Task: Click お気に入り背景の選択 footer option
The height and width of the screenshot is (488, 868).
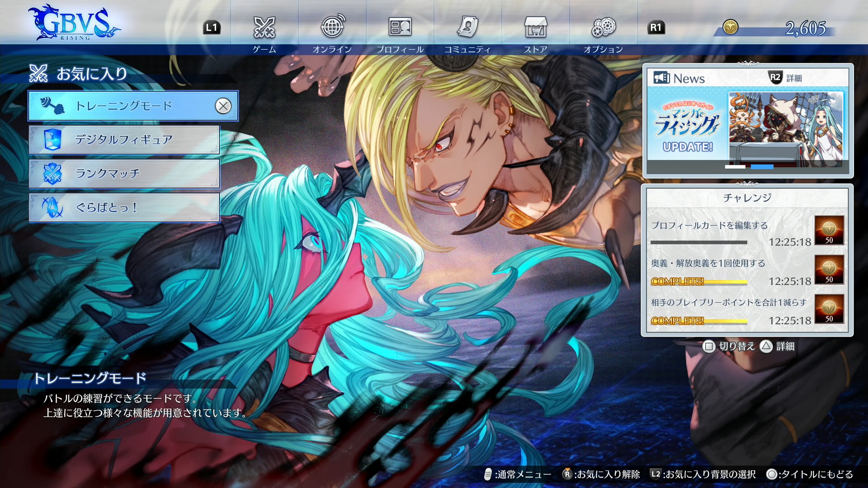Action: click(703, 474)
